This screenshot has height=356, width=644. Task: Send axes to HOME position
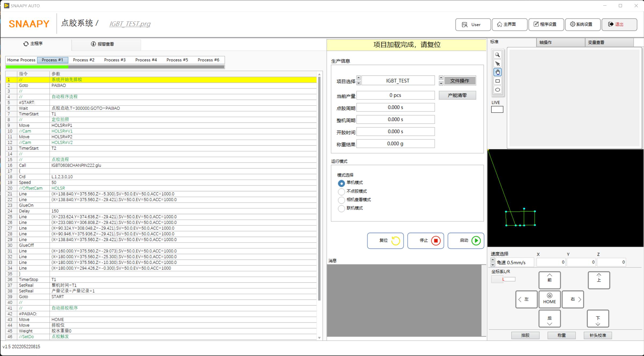pos(550,299)
